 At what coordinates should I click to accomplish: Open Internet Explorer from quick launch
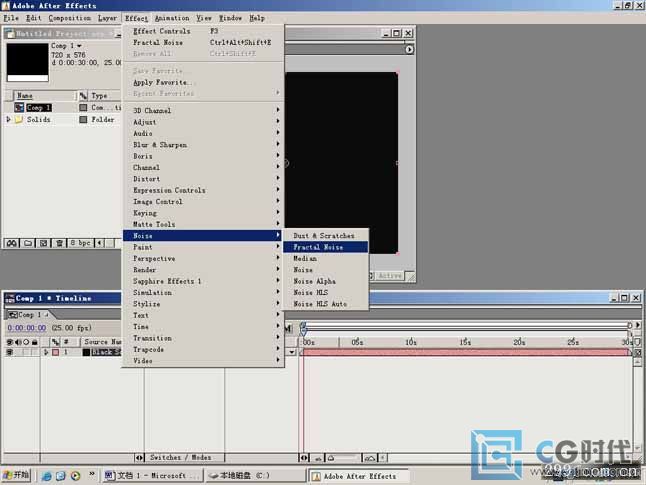click(47, 476)
